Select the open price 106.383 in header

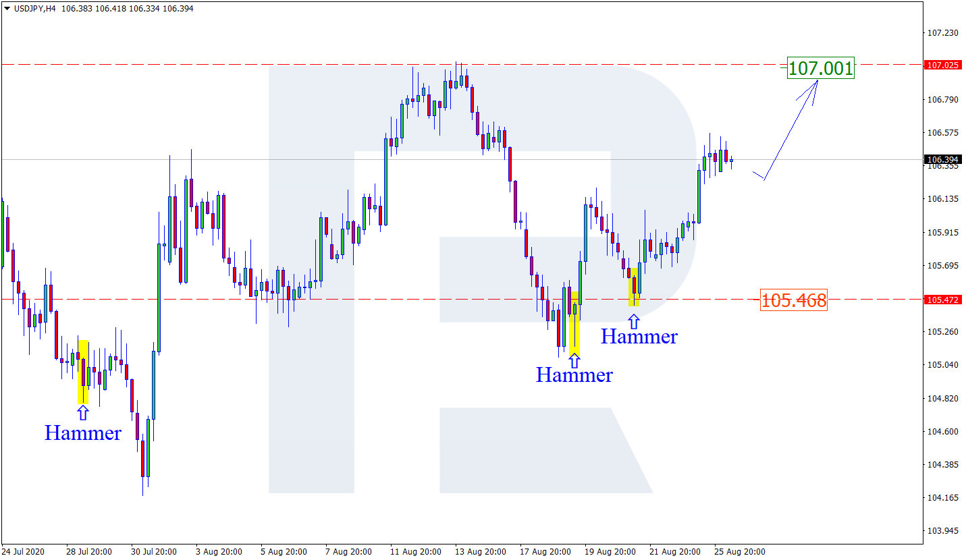tap(76, 9)
